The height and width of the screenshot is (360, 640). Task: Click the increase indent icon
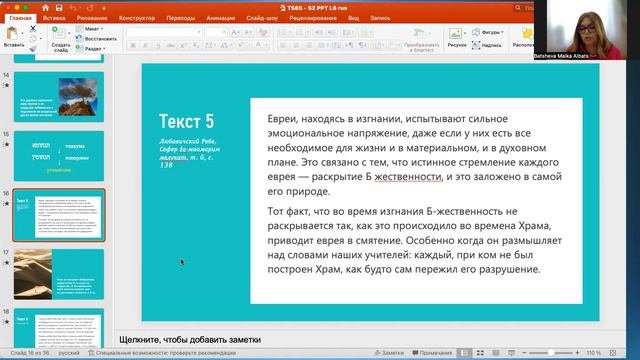pos(332,32)
